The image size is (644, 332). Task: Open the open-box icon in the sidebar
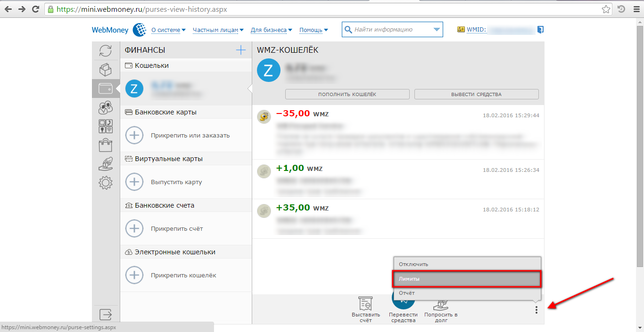[x=106, y=70]
